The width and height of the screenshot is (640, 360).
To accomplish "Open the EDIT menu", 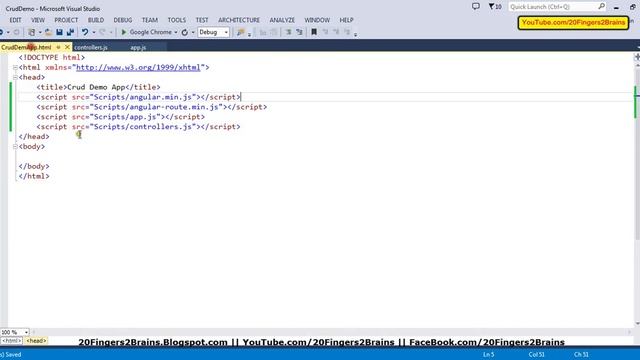I will pyautogui.click(x=15, y=20).
